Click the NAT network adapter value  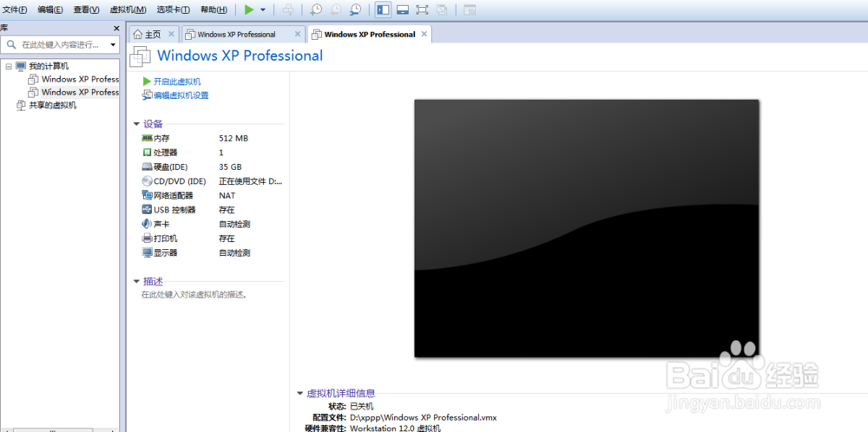tap(227, 195)
